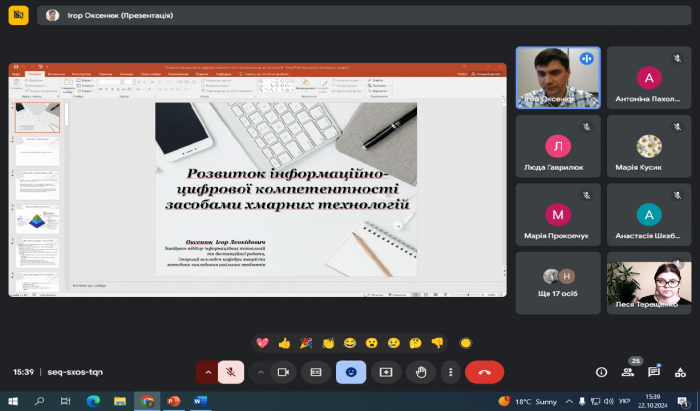Send the heart reaction
700x411 pixels.
pyautogui.click(x=263, y=342)
